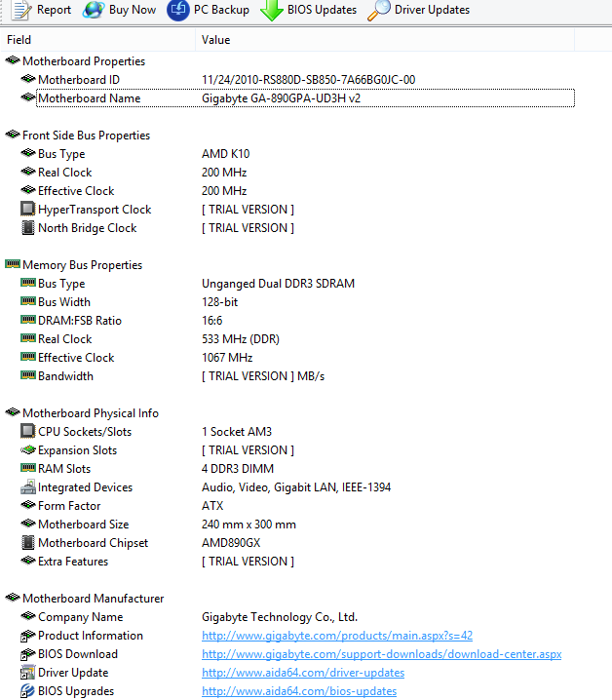Image resolution: width=612 pixels, height=700 pixels.
Task: Click the RAM icon beside Bandwidth
Action: pyautogui.click(x=28, y=375)
